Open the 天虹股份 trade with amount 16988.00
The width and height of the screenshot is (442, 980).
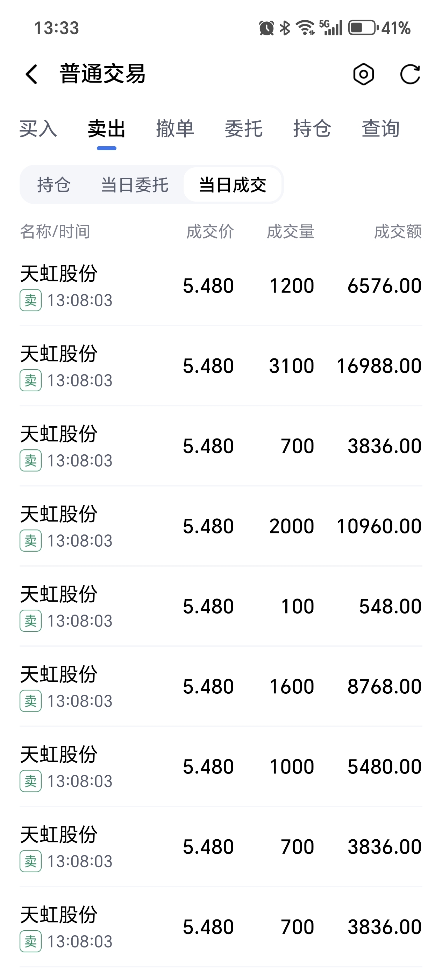point(221,366)
